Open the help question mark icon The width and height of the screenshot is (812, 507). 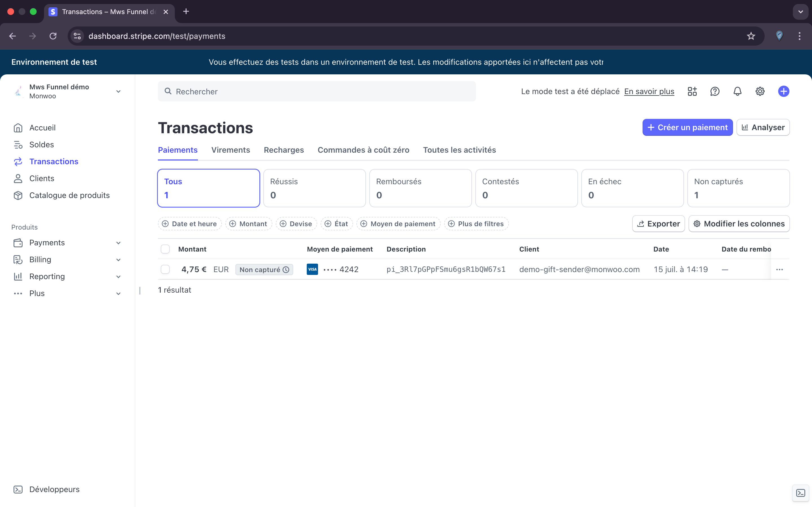click(715, 91)
